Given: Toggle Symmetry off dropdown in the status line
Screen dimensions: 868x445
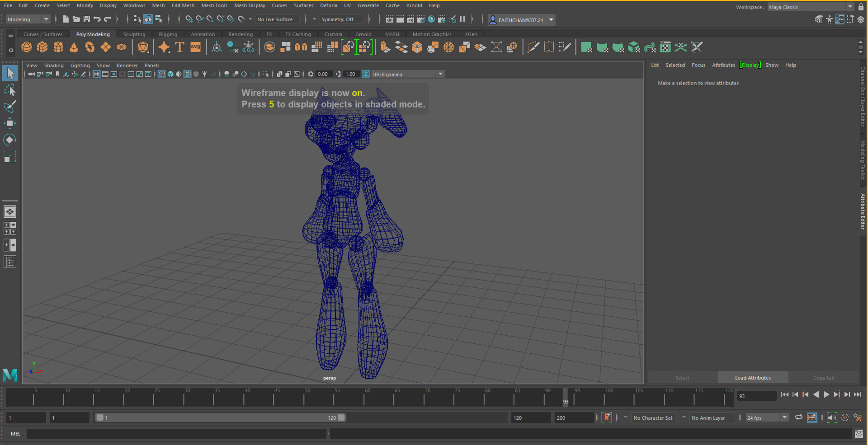Looking at the screenshot, I should tap(342, 19).
